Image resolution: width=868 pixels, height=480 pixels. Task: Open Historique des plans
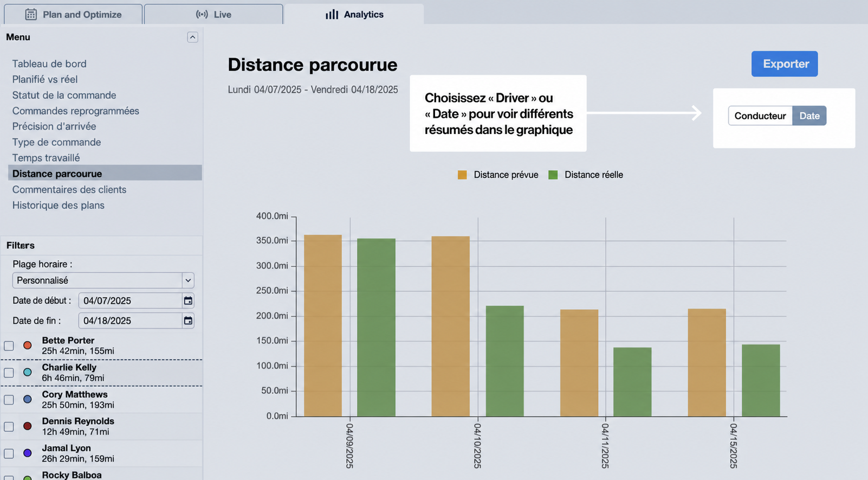click(x=59, y=205)
